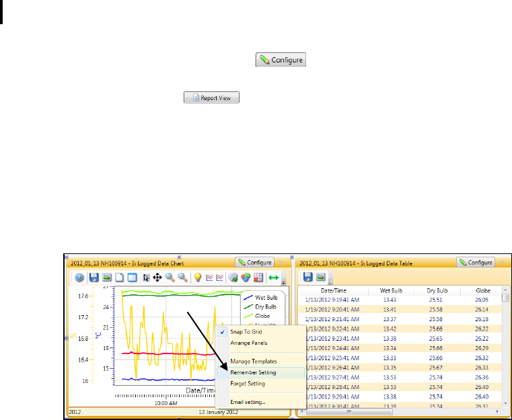Image resolution: width=512 pixels, height=420 pixels.
Task: Select row 1/13/2012 9:20:41 AM
Action: point(400,310)
